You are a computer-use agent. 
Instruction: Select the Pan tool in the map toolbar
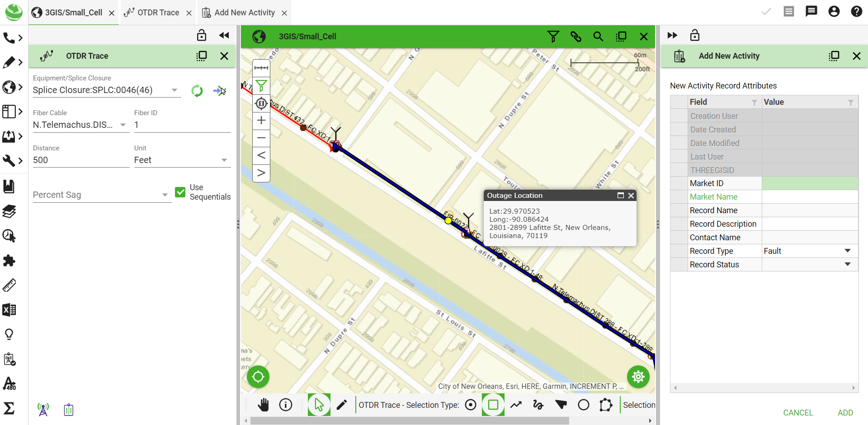click(264, 405)
